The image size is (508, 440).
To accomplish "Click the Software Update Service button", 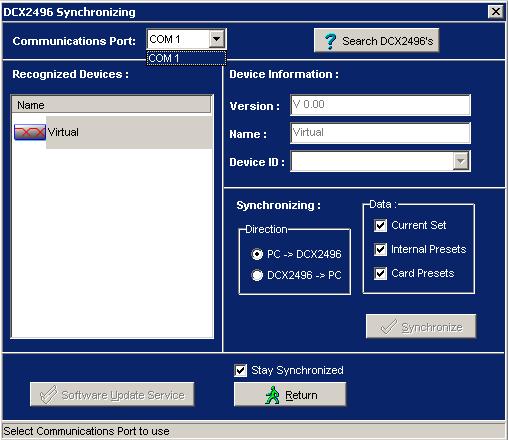I will click(x=112, y=394).
